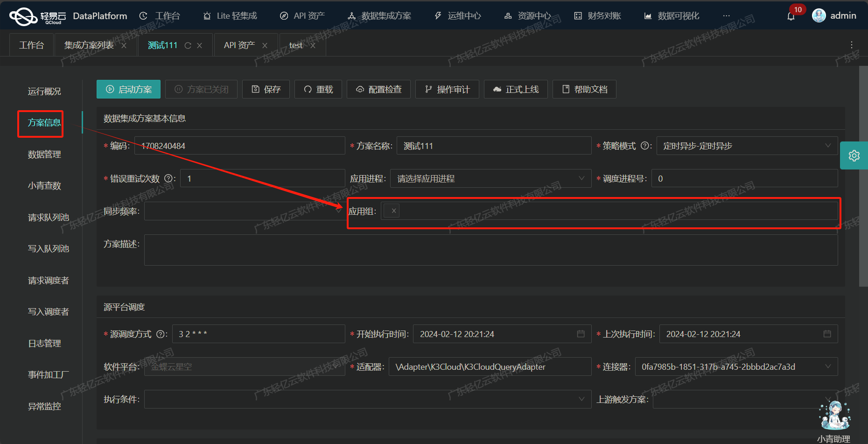Open Lite 轻集成 in top navigation
Viewport: 868px width, 444px height.
point(230,16)
